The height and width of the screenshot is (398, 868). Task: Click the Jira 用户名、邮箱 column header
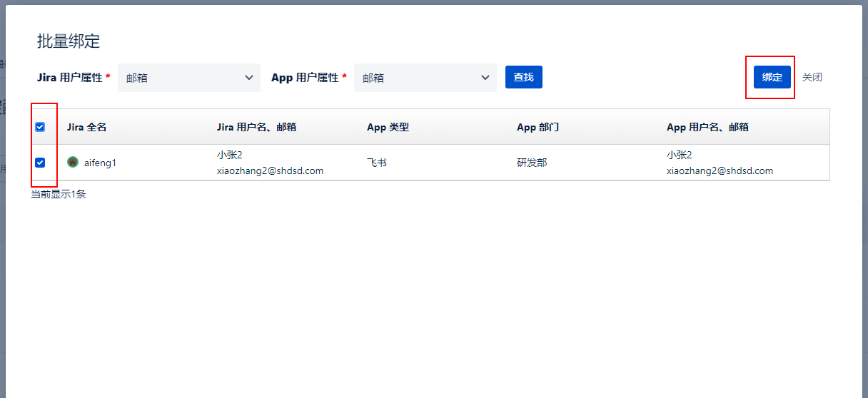256,127
